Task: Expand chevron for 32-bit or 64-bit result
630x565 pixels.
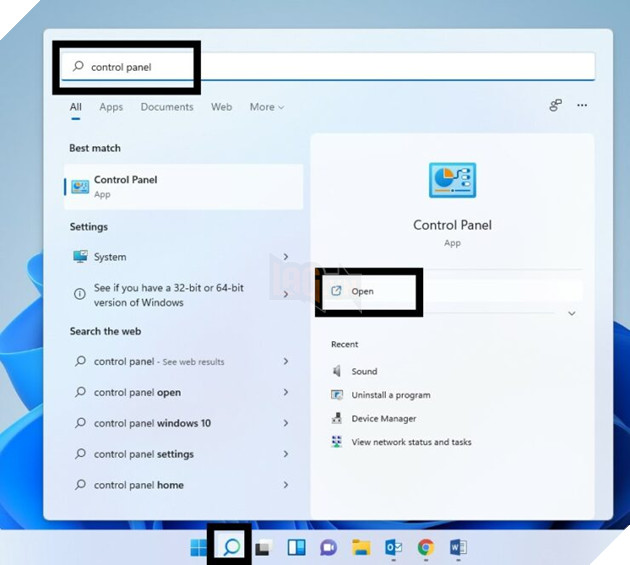Action: [286, 294]
